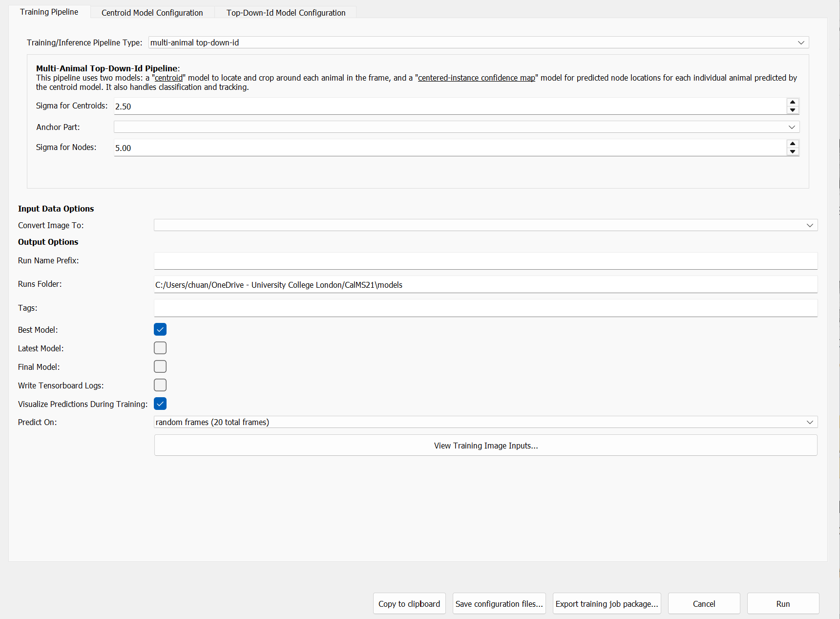Open the Top-Down-Id Model Configuration tab
The width and height of the screenshot is (840, 619).
coord(286,13)
